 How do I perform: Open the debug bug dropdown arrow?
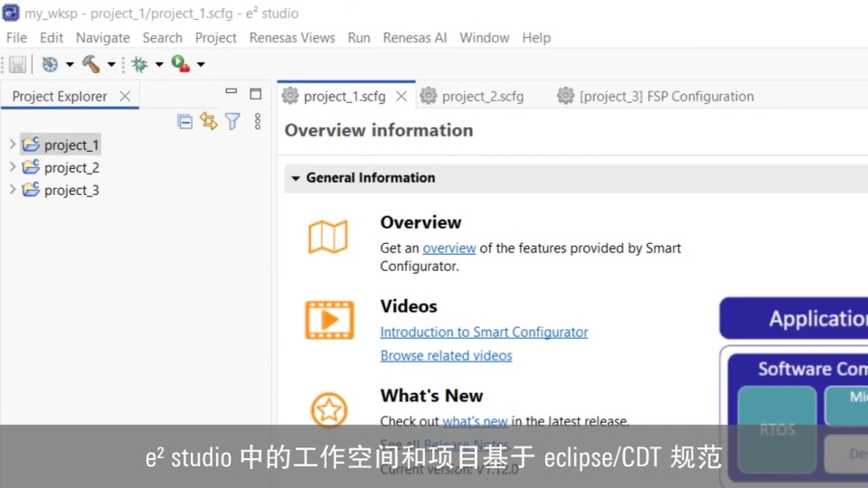(159, 64)
